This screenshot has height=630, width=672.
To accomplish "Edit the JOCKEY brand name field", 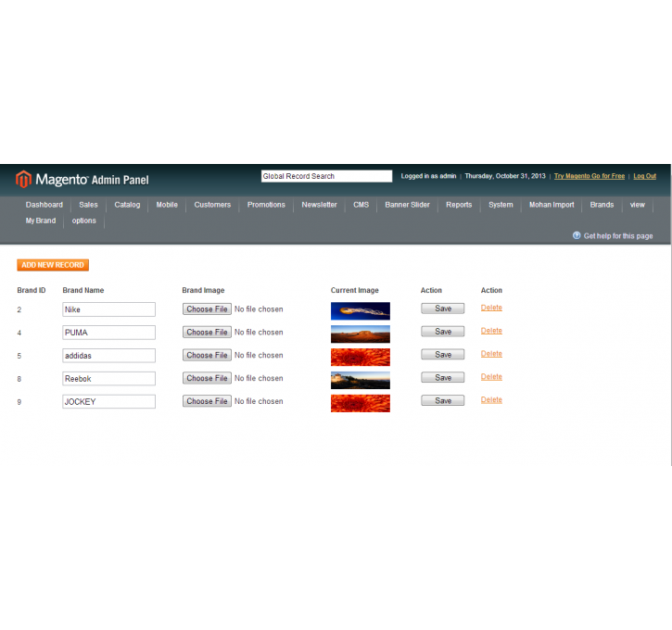I will (108, 402).
